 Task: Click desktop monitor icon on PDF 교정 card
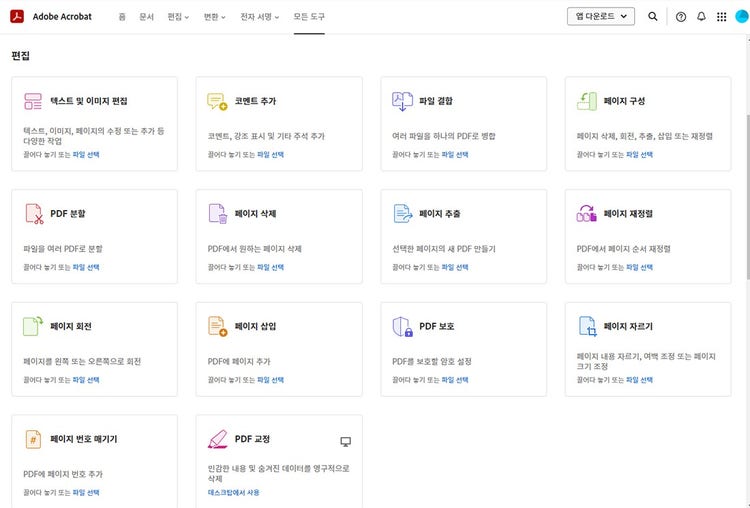click(x=345, y=442)
